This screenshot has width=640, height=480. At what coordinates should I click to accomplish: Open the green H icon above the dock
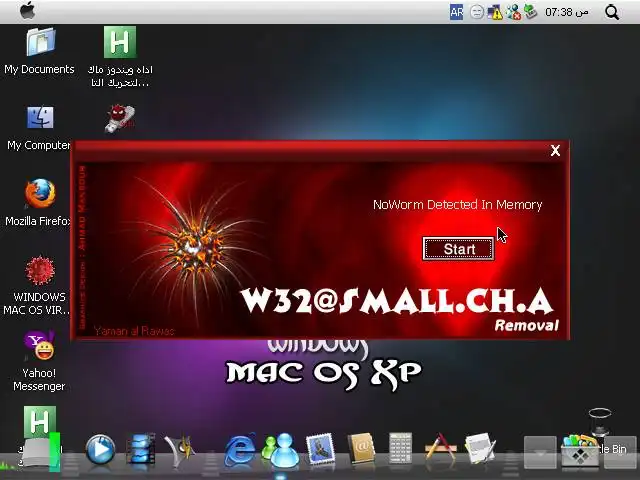pyautogui.click(x=40, y=422)
